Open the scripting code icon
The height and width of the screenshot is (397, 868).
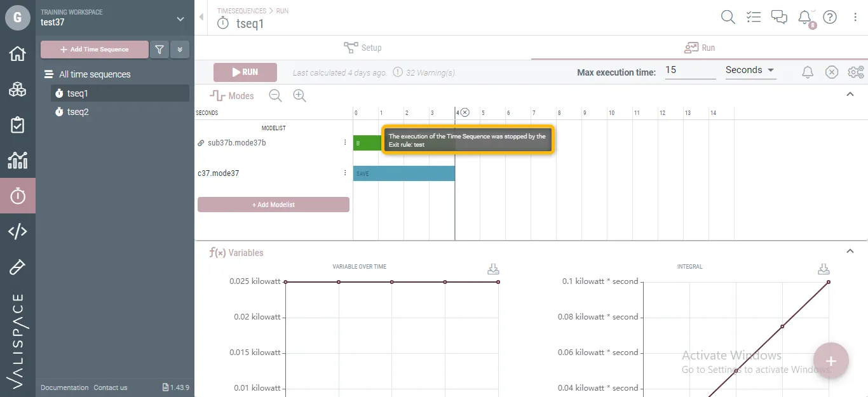17,232
